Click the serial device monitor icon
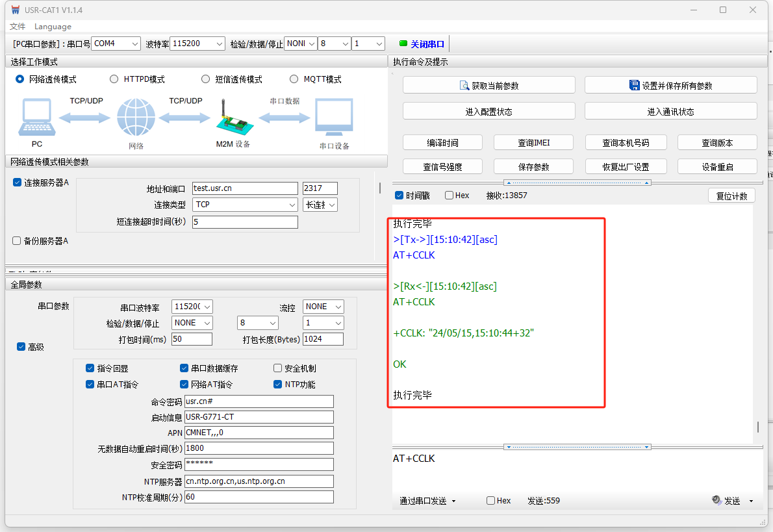The width and height of the screenshot is (773, 532). point(334,118)
